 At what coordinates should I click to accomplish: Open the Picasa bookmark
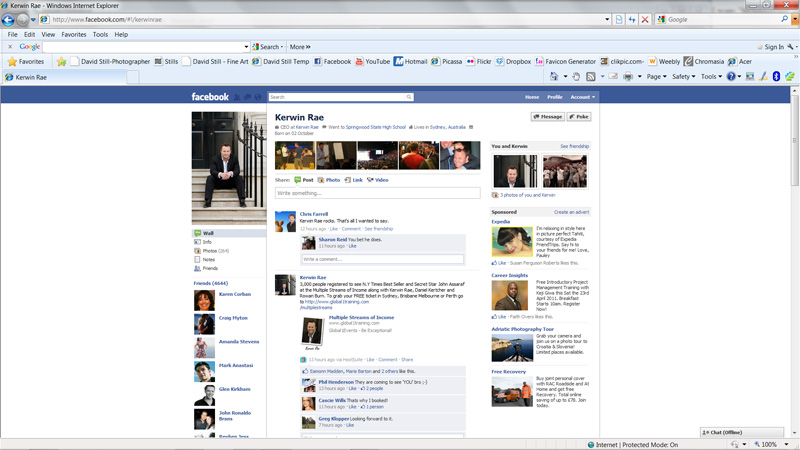(x=446, y=61)
